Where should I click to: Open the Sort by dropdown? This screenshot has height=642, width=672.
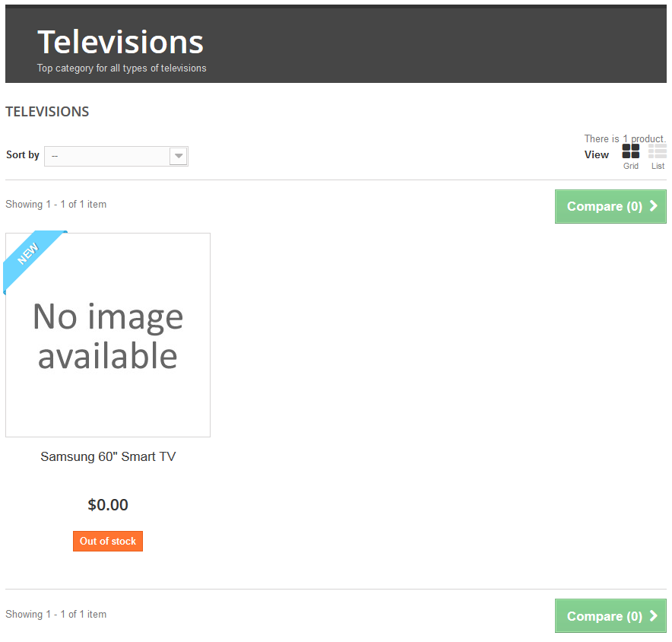click(116, 156)
